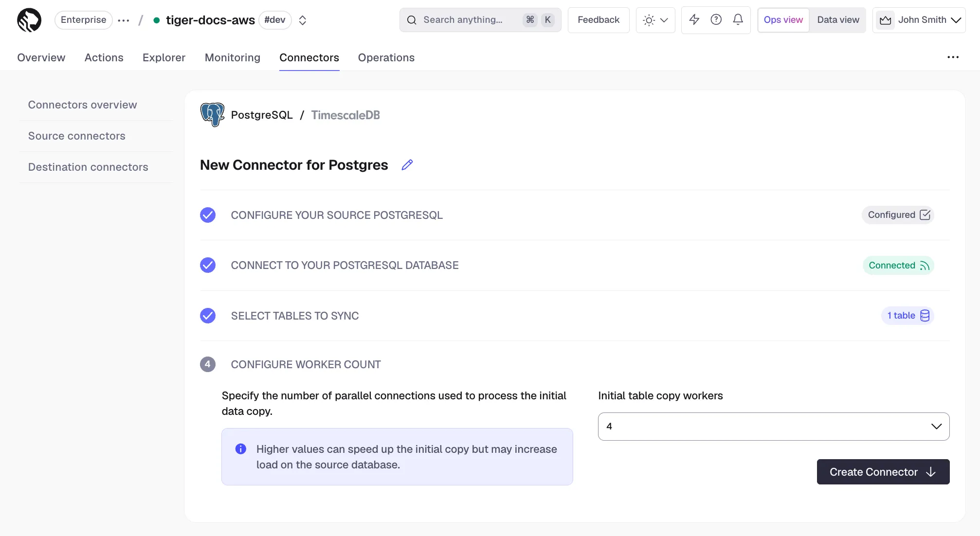Click the PostgreSQL elephant logo
Image resolution: width=980 pixels, height=536 pixels.
coord(212,115)
